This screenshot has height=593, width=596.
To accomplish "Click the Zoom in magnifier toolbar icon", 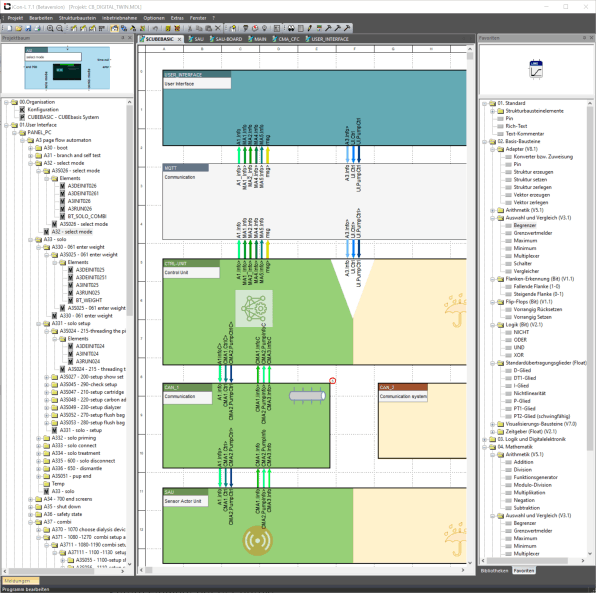I will (x=50, y=28).
